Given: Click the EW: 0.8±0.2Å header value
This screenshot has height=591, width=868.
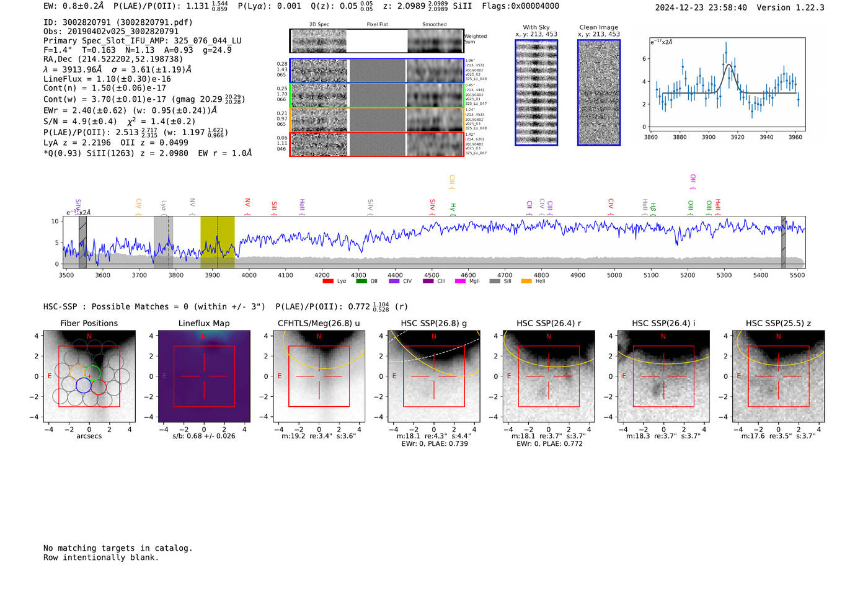Looking at the screenshot, I should point(74,6).
